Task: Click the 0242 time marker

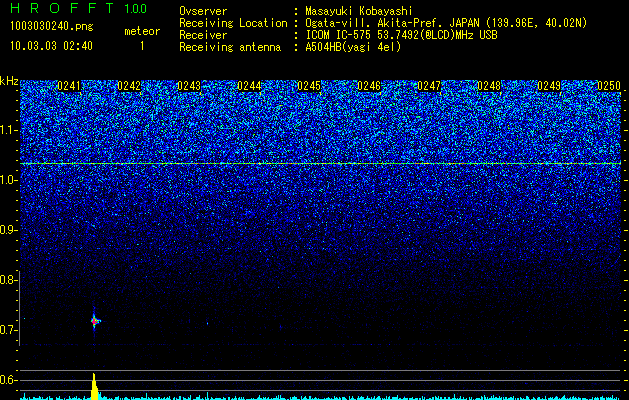Action: [129, 86]
